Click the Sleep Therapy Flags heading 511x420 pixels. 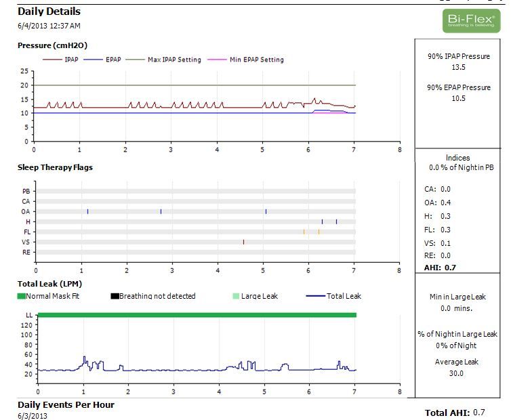pos(55,167)
